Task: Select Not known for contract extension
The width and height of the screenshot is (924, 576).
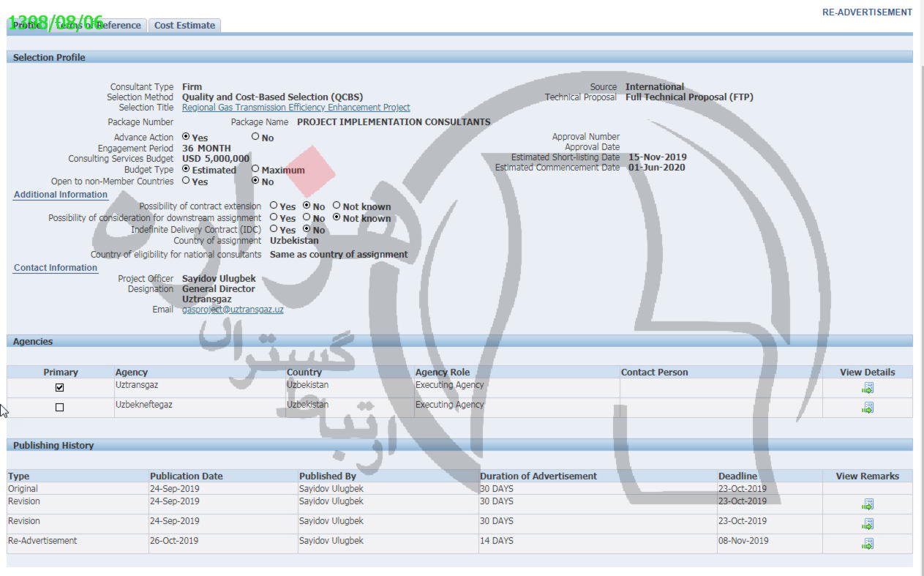Action: pyautogui.click(x=337, y=206)
